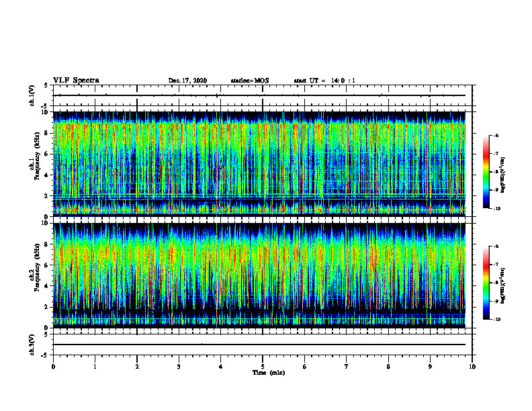The image size is (532, 411).
Task: Click the "-6" label on ch.2 colorbar
Action: tap(496, 246)
